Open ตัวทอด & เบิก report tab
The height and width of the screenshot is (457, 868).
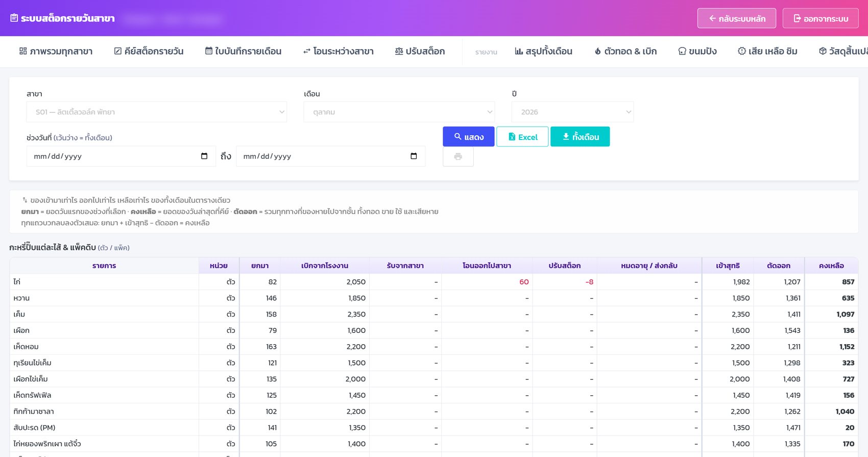625,52
